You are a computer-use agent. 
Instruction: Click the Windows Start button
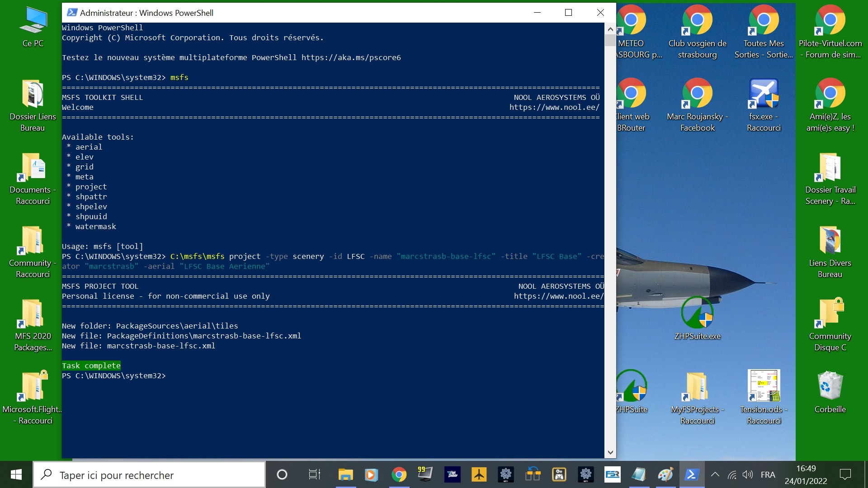coord(16,474)
